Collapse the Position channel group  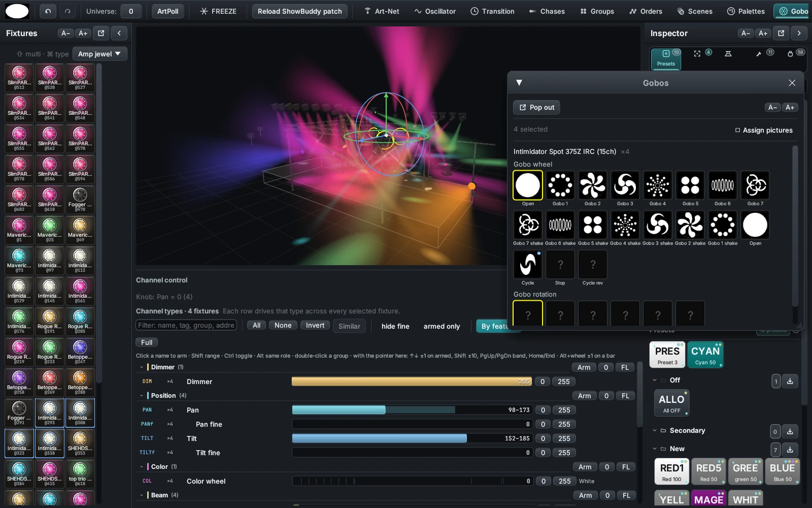142,395
